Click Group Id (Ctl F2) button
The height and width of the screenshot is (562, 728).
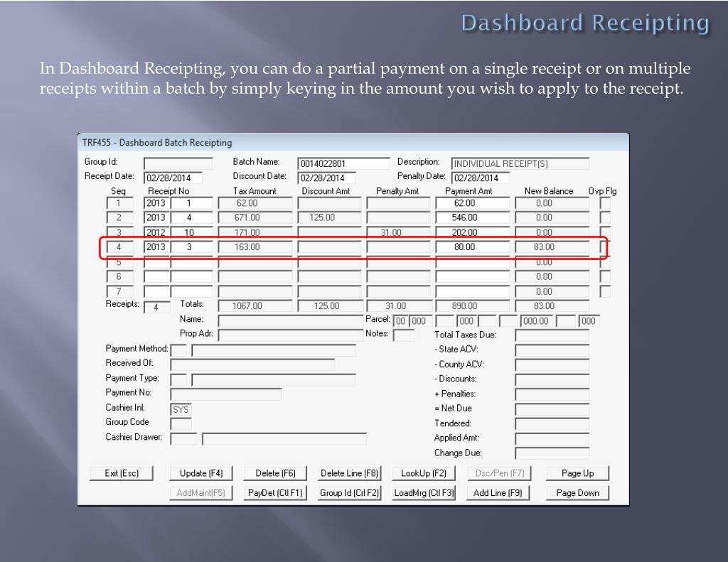(x=350, y=493)
